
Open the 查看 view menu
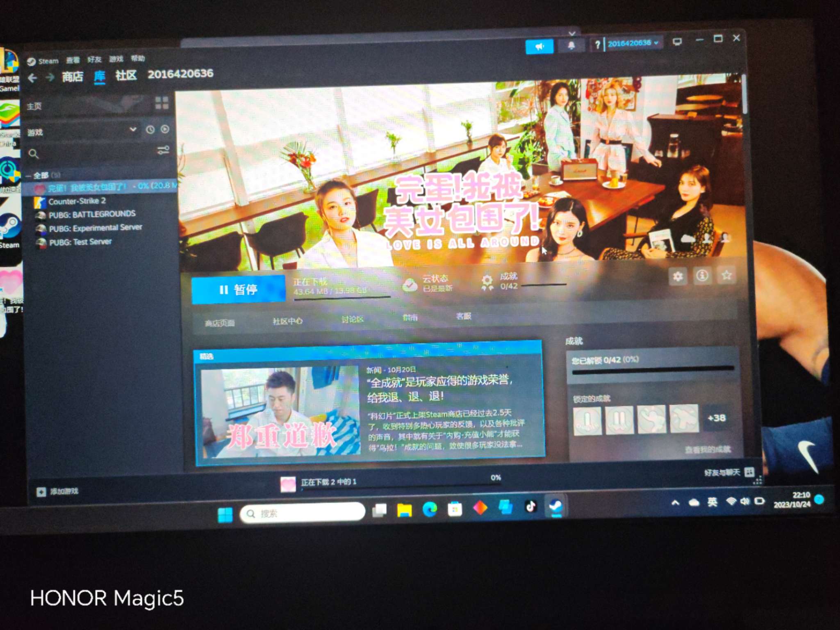click(x=73, y=60)
